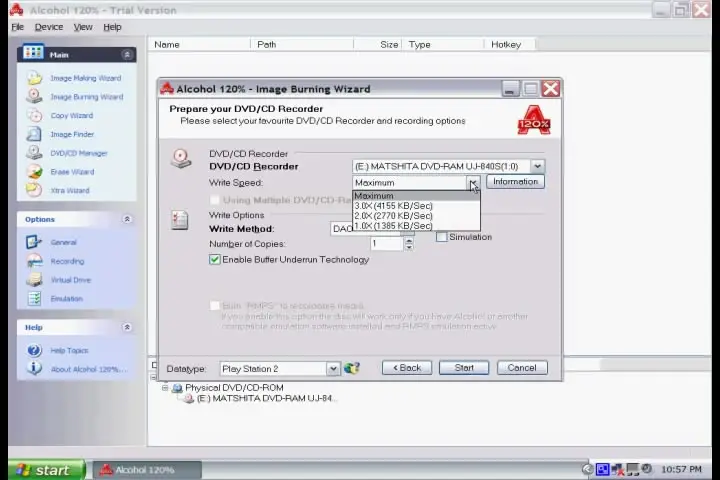Click the Information button
This screenshot has height=480, width=720.
pyautogui.click(x=515, y=182)
